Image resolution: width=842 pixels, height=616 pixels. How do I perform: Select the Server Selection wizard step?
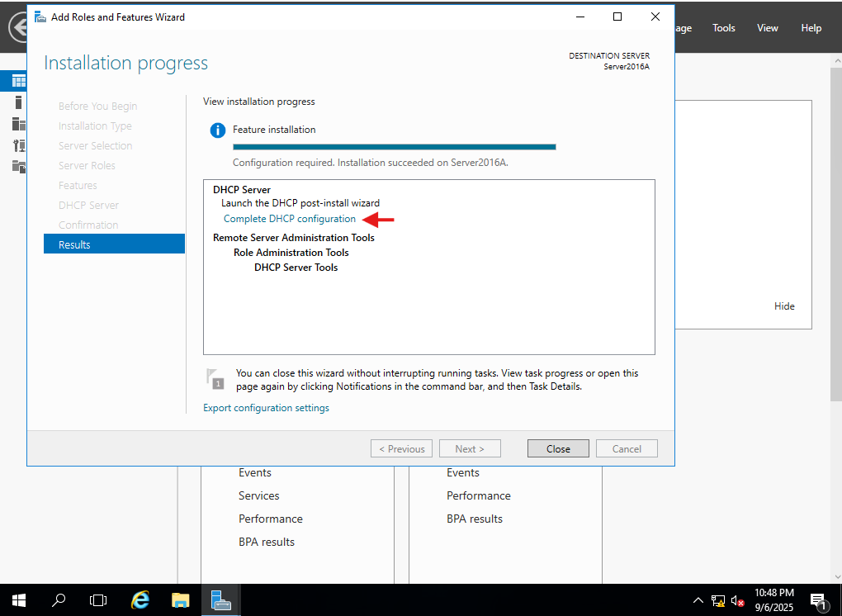(95, 145)
